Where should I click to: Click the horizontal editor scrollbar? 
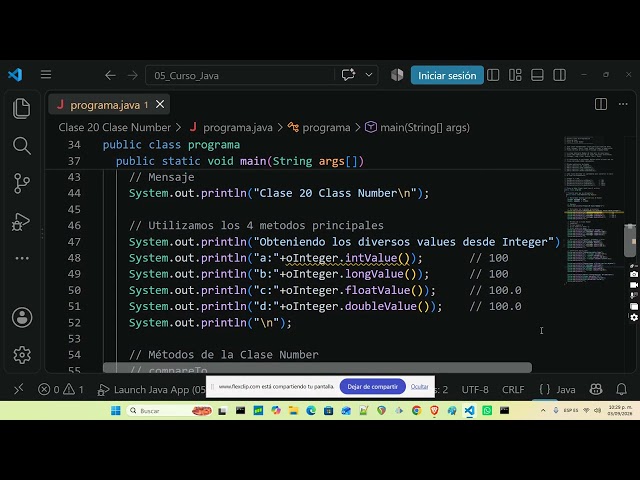click(317, 367)
